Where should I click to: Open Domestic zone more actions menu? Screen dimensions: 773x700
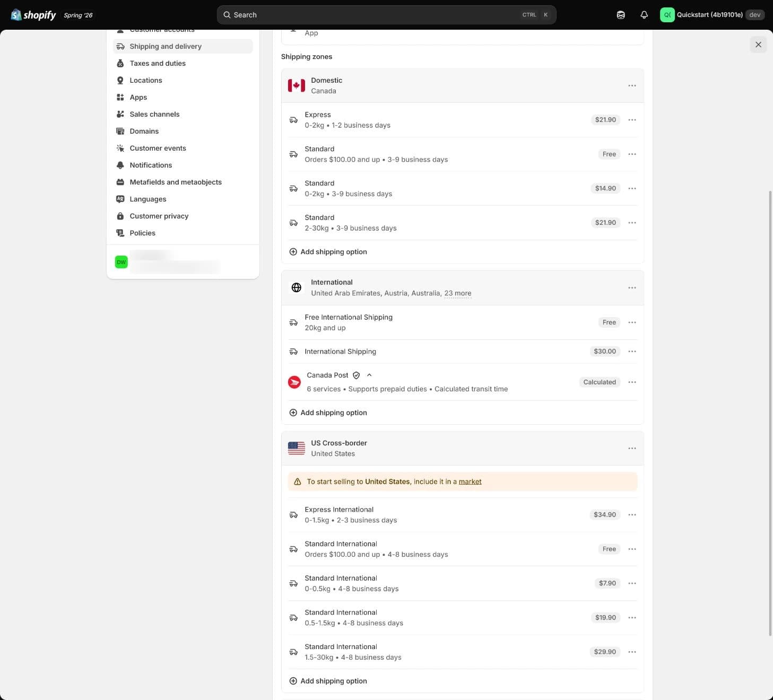click(632, 85)
